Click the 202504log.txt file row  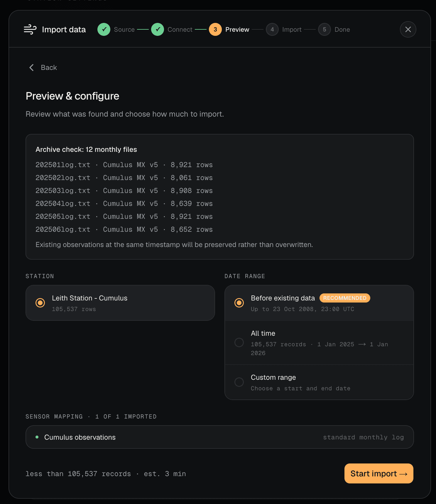coord(124,204)
